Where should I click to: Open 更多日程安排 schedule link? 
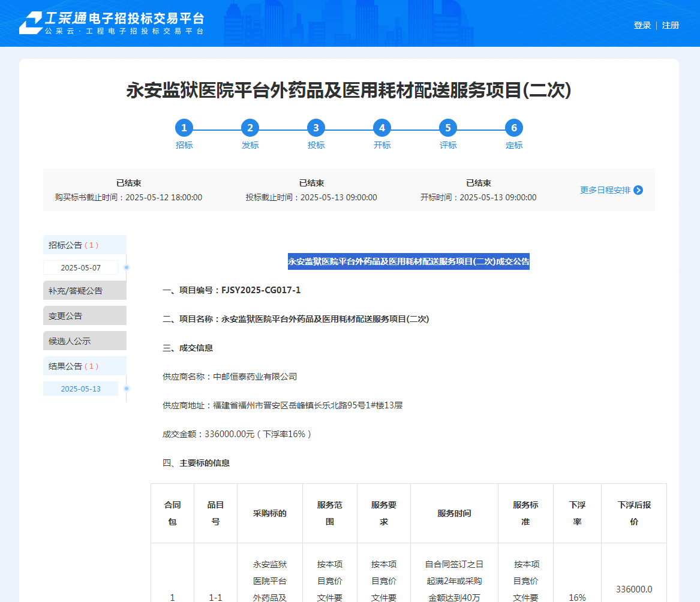605,190
